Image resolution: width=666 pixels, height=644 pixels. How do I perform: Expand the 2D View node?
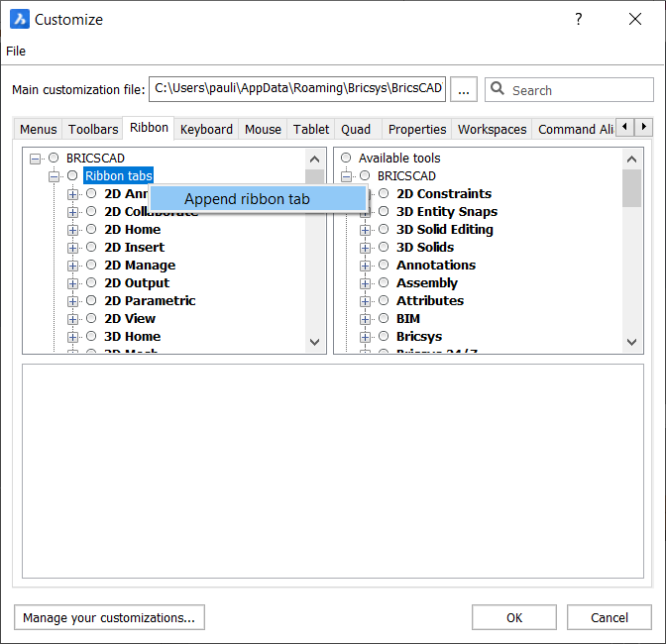[72, 319]
